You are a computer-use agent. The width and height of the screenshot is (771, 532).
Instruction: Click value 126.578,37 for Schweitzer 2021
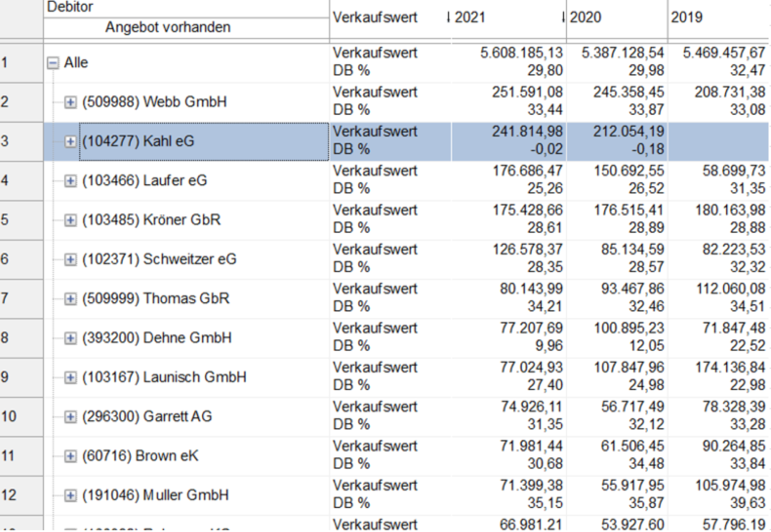(x=527, y=250)
